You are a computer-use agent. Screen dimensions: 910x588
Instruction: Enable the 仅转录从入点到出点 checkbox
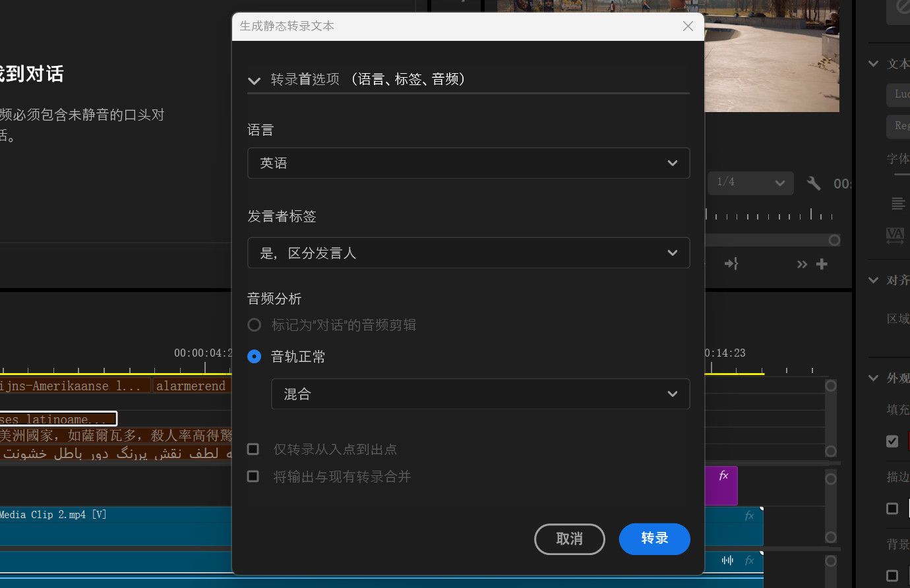pos(253,449)
